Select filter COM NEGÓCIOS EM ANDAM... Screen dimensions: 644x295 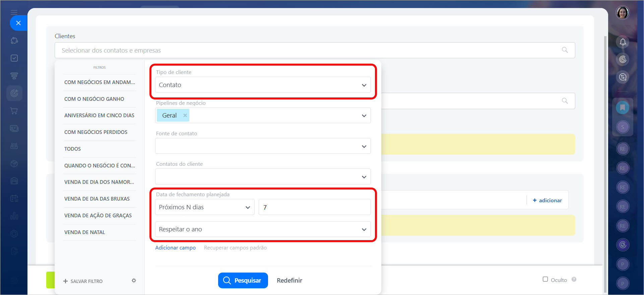(x=100, y=82)
